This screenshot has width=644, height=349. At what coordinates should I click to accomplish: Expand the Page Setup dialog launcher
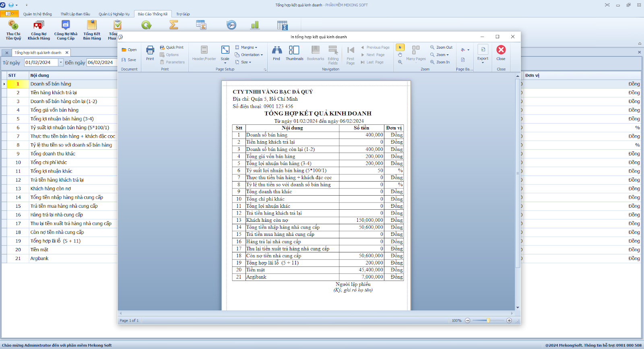click(265, 70)
